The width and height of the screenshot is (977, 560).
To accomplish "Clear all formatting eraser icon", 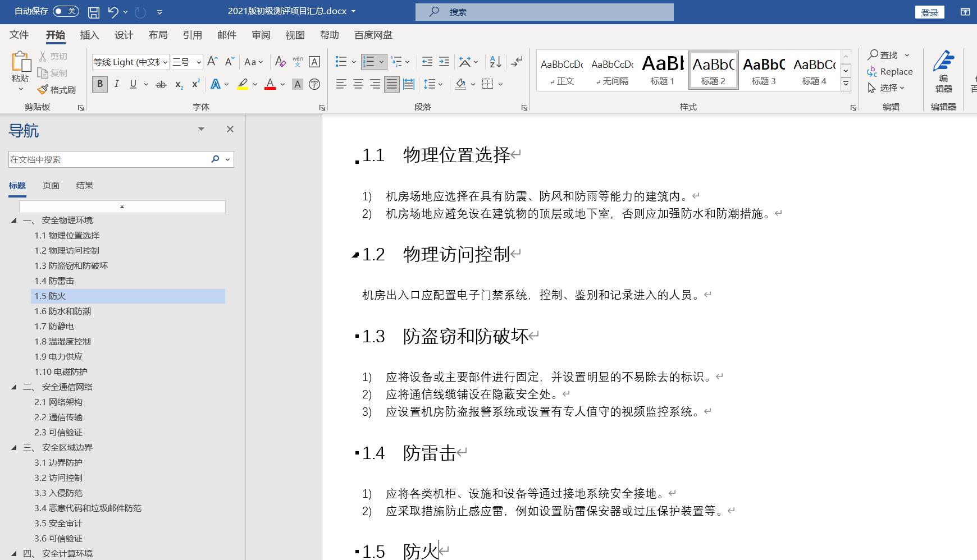I will click(x=280, y=62).
